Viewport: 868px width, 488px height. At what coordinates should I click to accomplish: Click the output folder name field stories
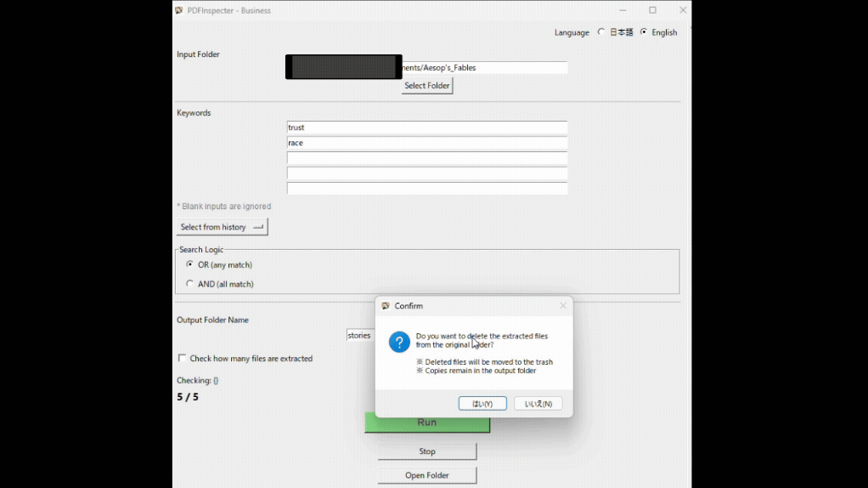coord(361,335)
